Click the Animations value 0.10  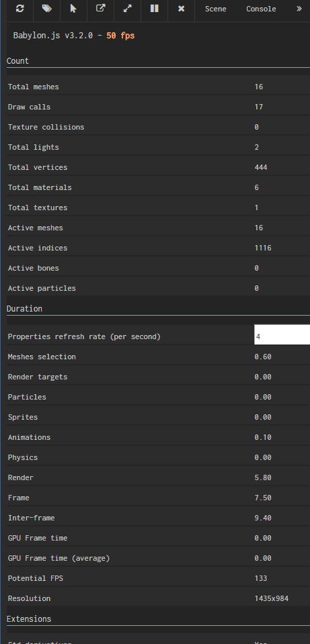(x=263, y=437)
